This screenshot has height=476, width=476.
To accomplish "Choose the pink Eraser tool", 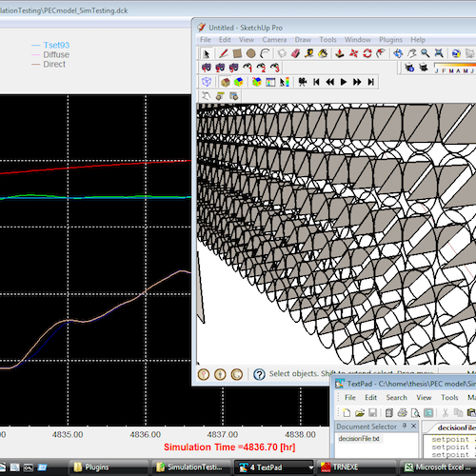I will coord(295,53).
